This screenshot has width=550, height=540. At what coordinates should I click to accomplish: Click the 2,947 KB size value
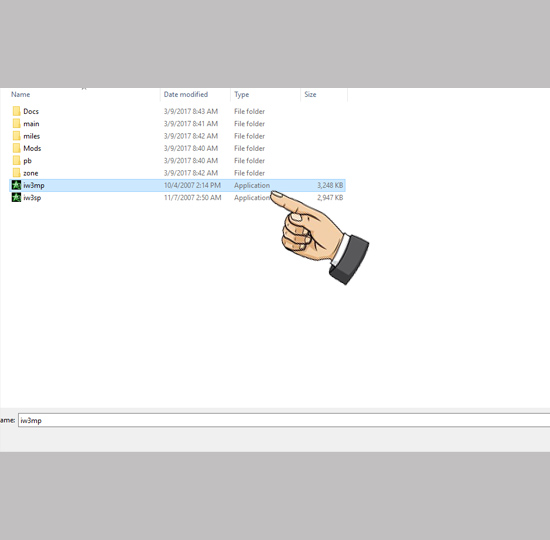tap(330, 198)
